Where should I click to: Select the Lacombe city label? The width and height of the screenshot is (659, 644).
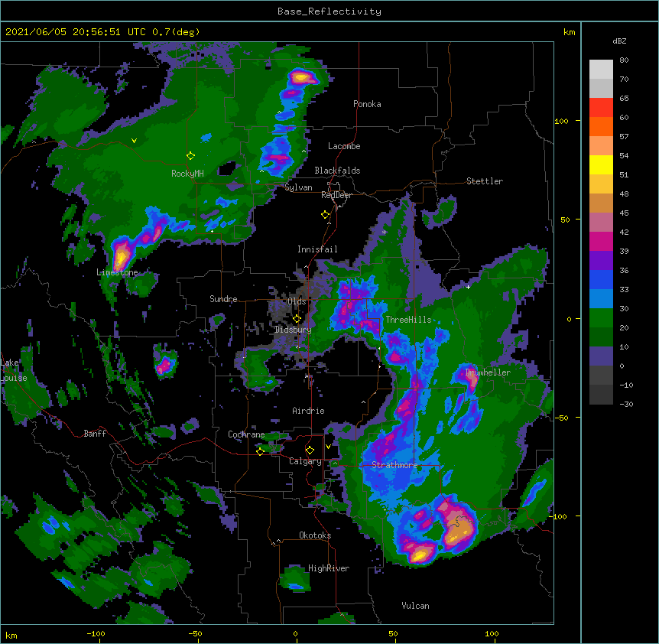pyautogui.click(x=344, y=146)
